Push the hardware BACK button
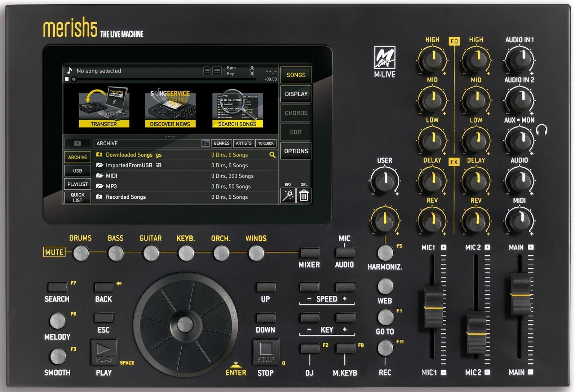Image resolution: width=575 pixels, height=392 pixels. 104,287
